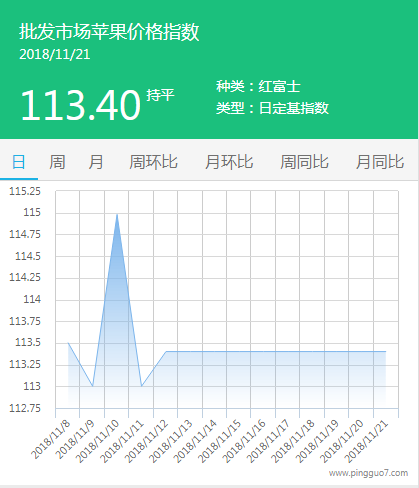The height and width of the screenshot is (488, 419).
Task: Click the index value 113.40
Action: pos(81,105)
